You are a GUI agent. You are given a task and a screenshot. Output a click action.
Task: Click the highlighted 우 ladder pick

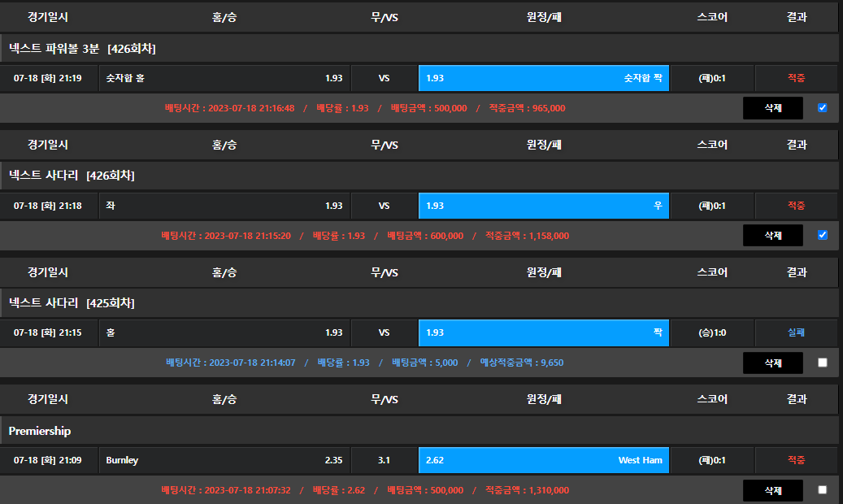click(544, 206)
